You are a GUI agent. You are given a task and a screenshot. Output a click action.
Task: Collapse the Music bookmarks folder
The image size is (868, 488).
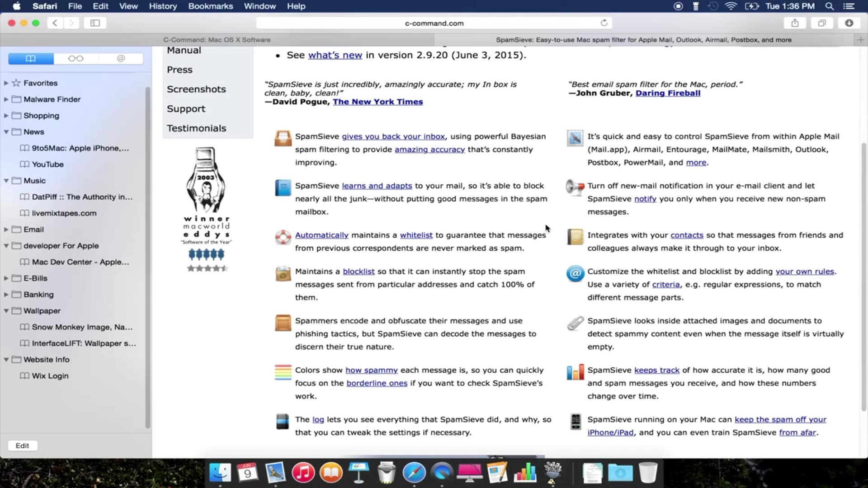tap(6, 181)
